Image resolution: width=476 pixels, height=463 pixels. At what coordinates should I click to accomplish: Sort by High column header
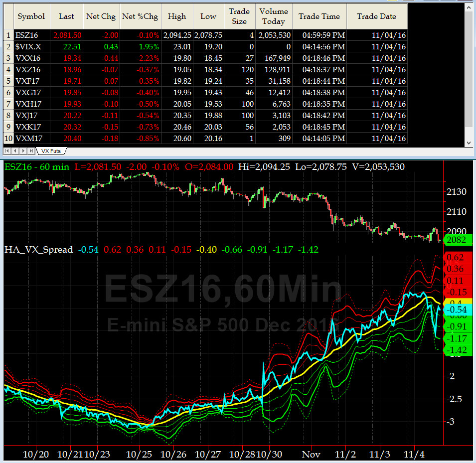click(177, 16)
